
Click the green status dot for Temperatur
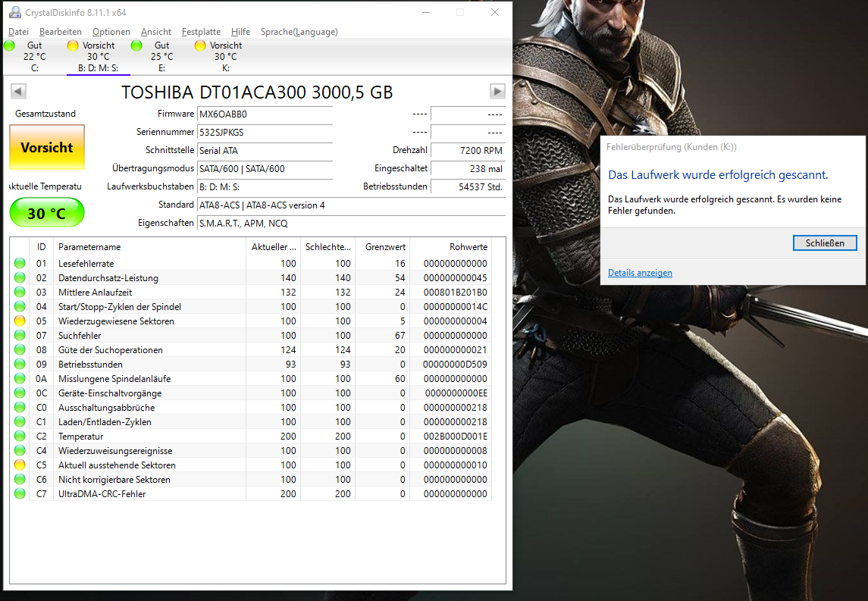[20, 436]
